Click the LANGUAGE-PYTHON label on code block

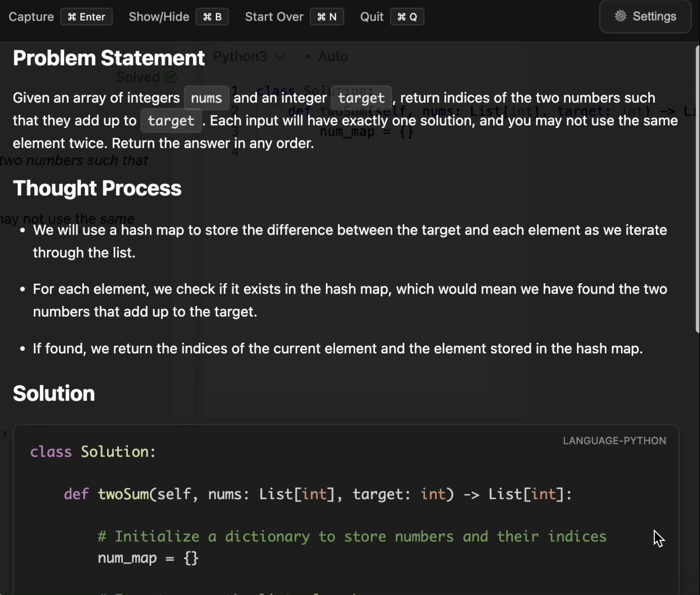click(614, 440)
